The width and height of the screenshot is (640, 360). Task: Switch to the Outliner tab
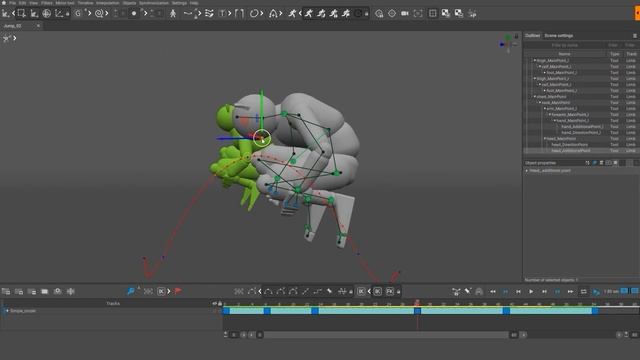click(532, 36)
